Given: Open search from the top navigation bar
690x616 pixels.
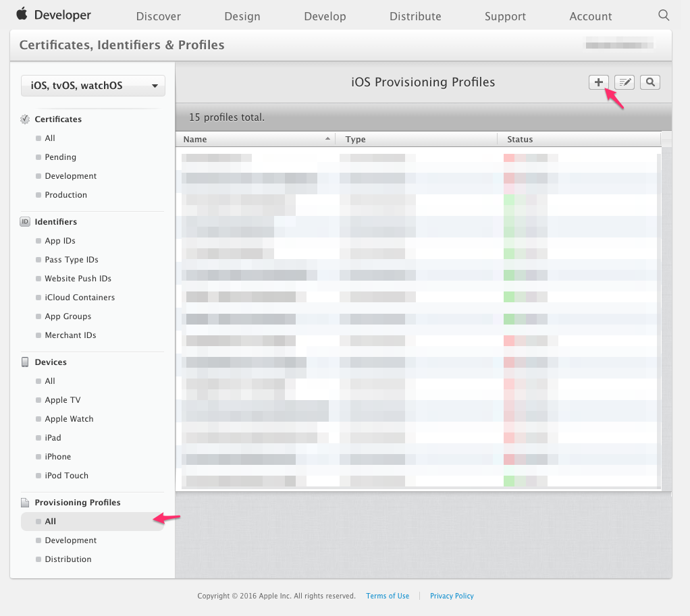Looking at the screenshot, I should coord(663,14).
